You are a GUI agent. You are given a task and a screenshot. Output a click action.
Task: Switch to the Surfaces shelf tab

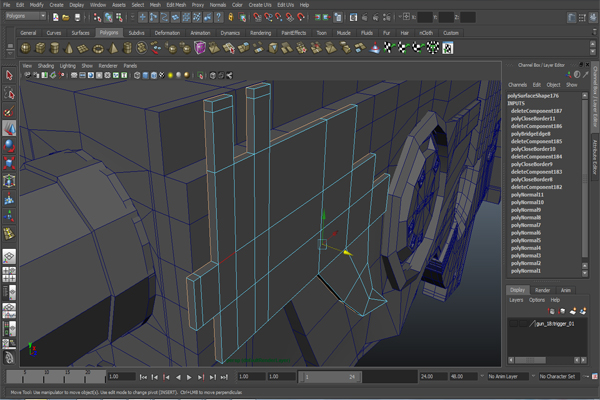click(80, 33)
